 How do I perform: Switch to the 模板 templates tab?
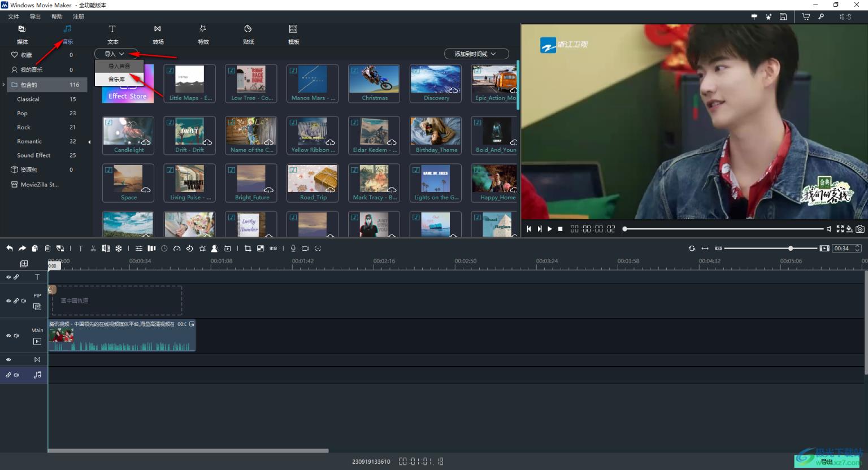[293, 34]
